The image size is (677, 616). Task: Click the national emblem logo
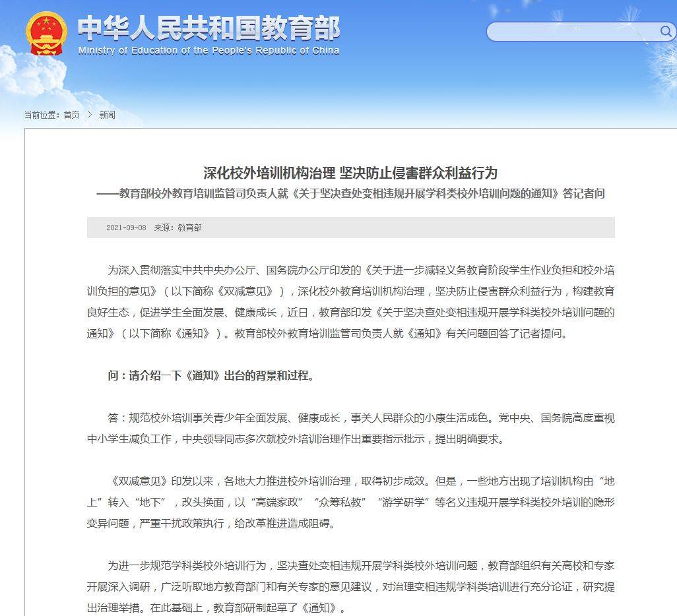[x=46, y=33]
